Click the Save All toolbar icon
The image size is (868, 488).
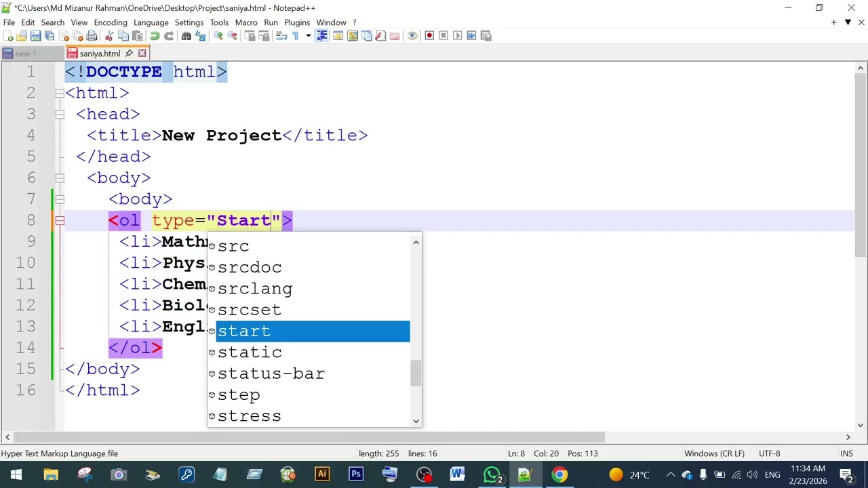coord(50,36)
